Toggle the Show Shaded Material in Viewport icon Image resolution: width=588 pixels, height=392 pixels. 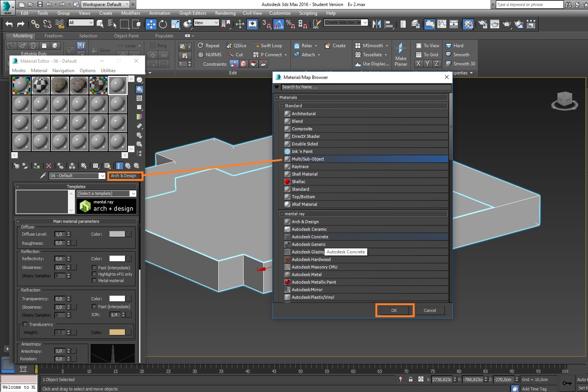click(x=107, y=166)
